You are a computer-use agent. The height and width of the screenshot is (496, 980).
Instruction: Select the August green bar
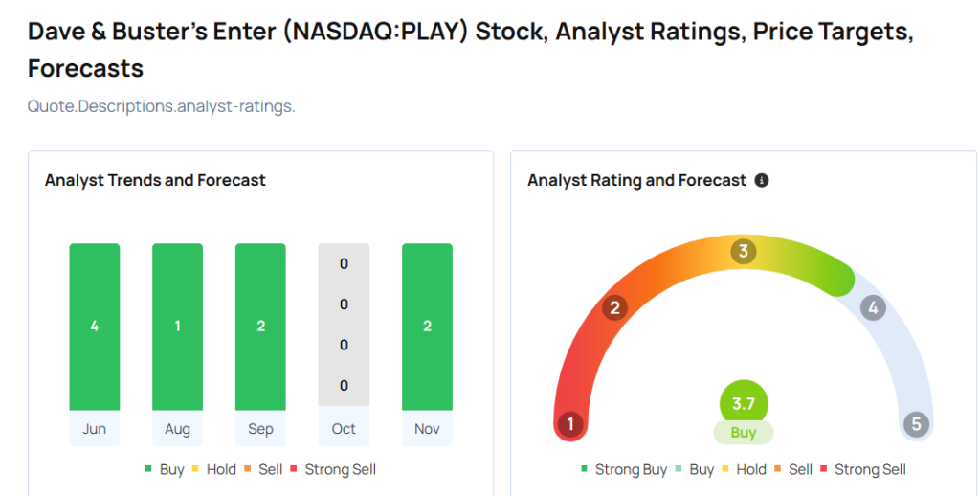pyautogui.click(x=177, y=327)
